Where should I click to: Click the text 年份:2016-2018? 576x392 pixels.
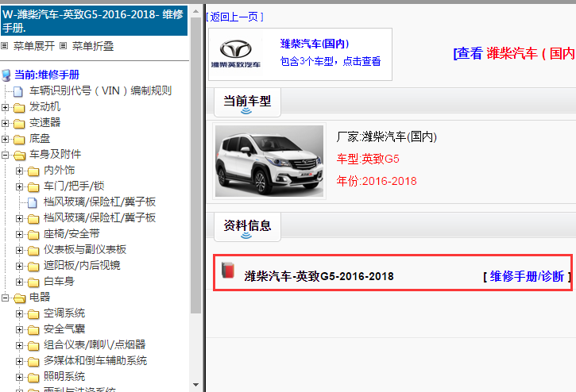(377, 181)
